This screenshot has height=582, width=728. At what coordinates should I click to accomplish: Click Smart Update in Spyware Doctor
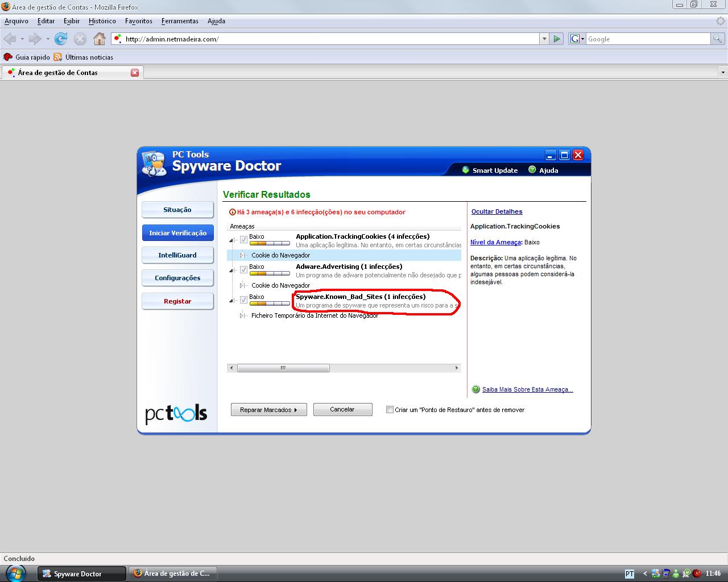[x=490, y=170]
